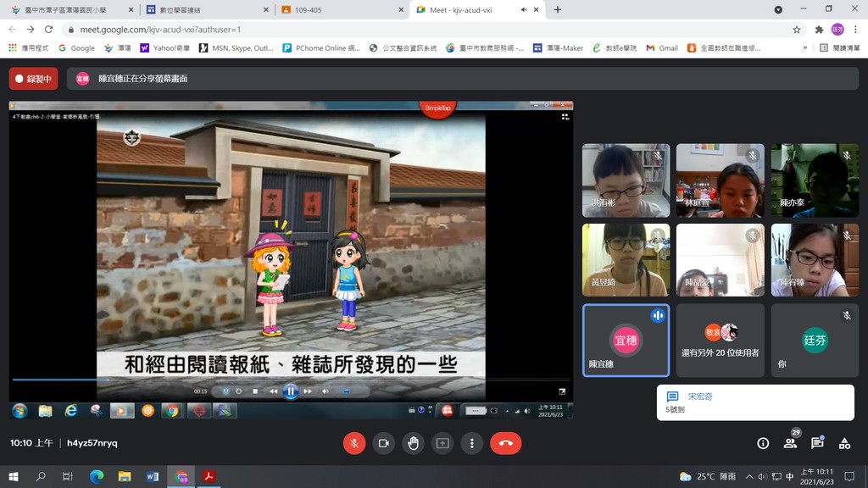The height and width of the screenshot is (488, 868).
Task: Open Windows search magnifier on taskbar
Action: 41,476
